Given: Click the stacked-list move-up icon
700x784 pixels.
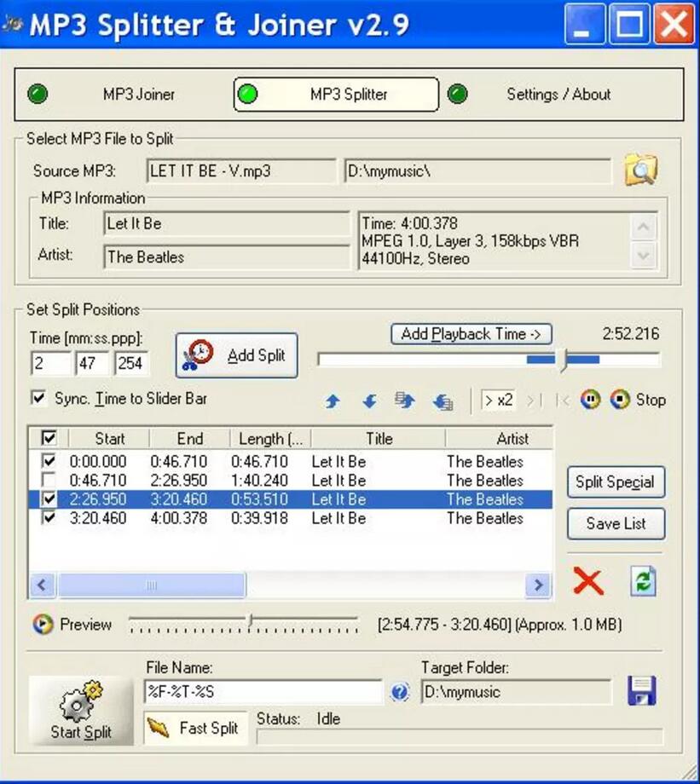Looking at the screenshot, I should tap(404, 401).
